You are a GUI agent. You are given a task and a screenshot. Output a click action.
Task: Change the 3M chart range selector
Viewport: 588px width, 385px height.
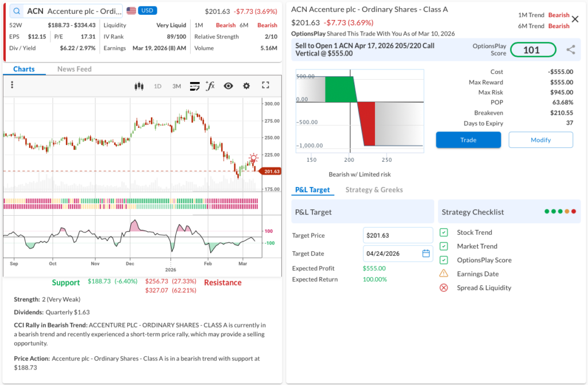176,86
